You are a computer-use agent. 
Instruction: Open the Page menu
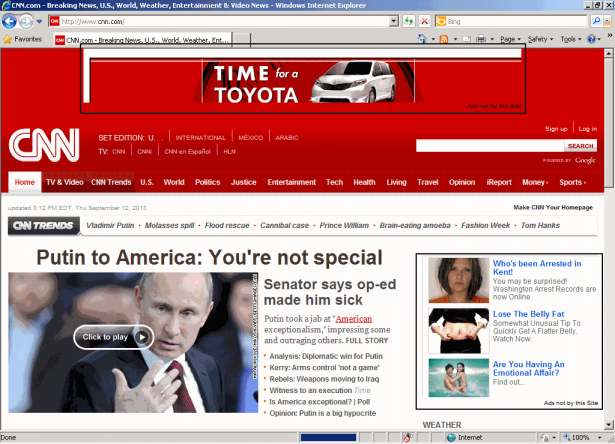coord(510,39)
